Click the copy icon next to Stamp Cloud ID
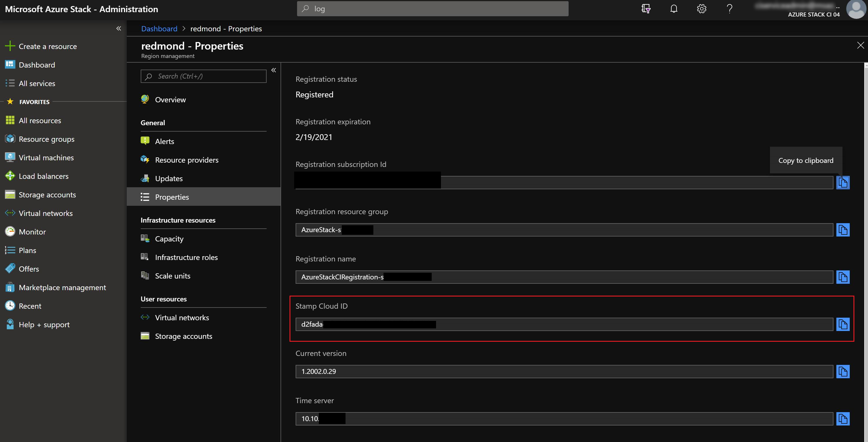This screenshot has width=868, height=442. [x=843, y=324]
